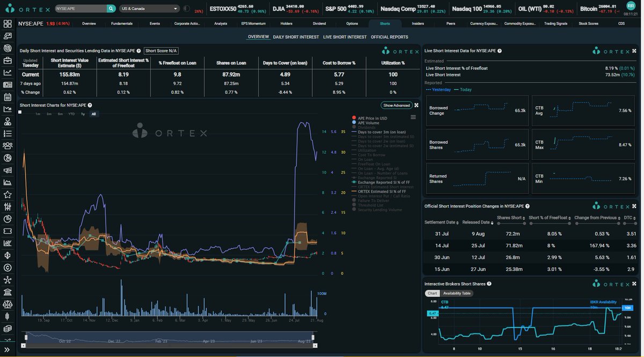644x357 pixels.
Task: Click the Short Score N/A button
Action: tap(162, 51)
